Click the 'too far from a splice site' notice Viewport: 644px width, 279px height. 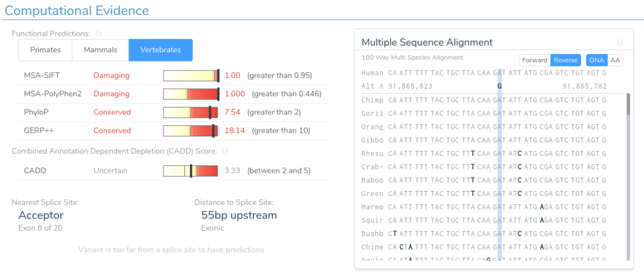tap(171, 249)
